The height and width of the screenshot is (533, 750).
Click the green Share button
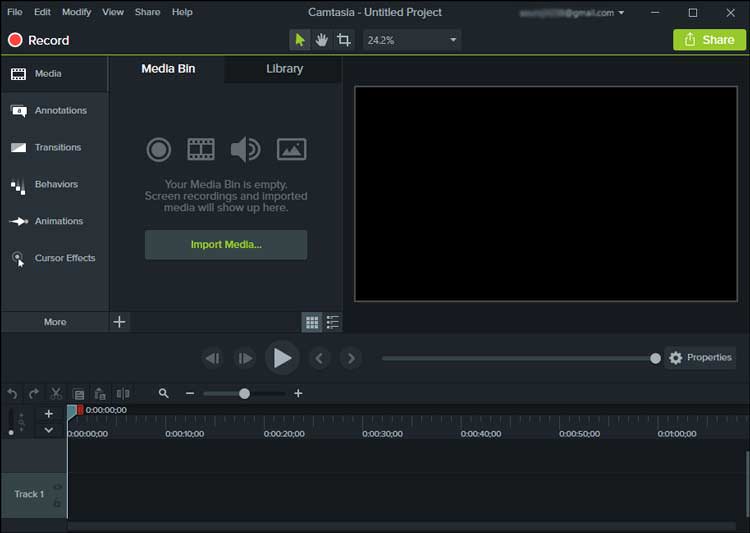point(709,40)
